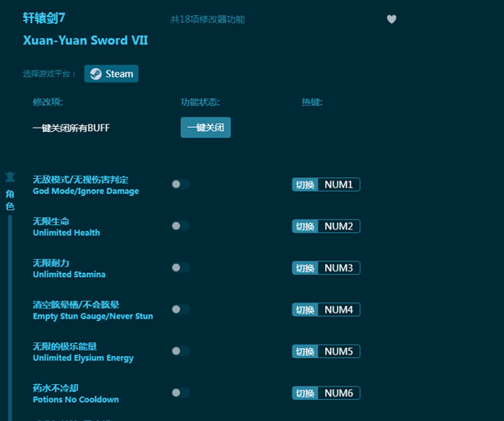This screenshot has height=421, width=504.
Task: Click 切换 button beside NUM5 hotkey
Action: pyautogui.click(x=305, y=351)
